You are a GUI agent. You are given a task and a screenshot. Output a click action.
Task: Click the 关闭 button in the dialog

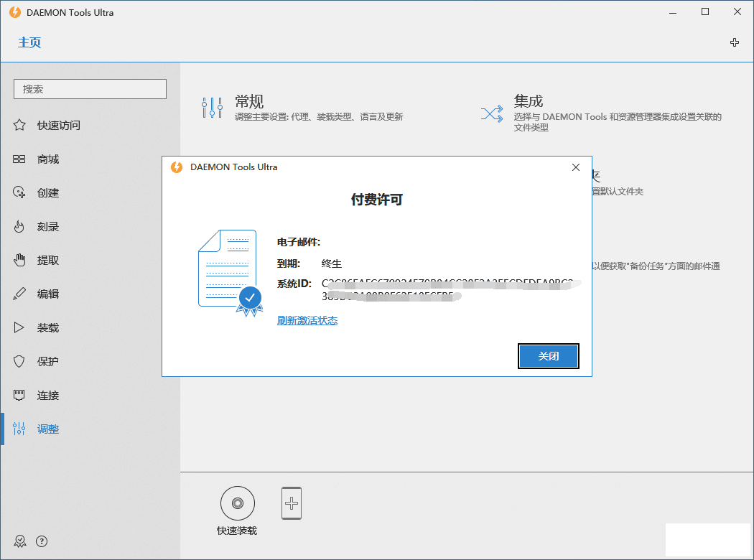click(548, 356)
